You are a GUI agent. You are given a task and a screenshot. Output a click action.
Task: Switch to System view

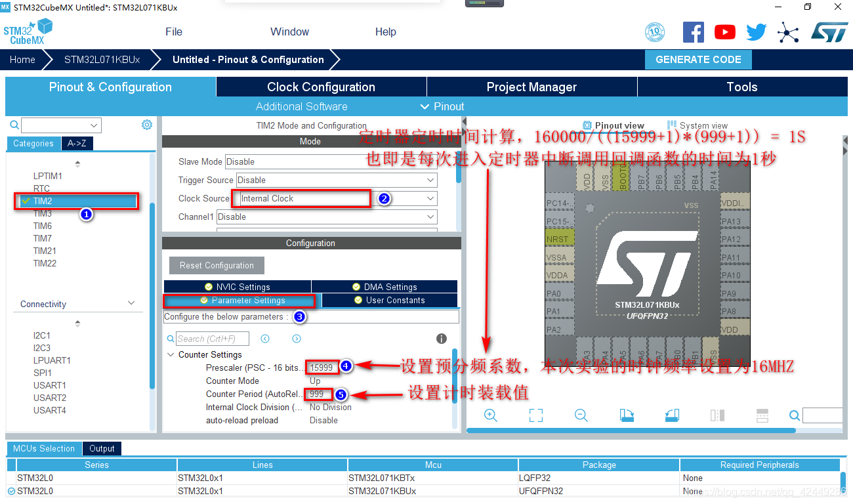(697, 125)
